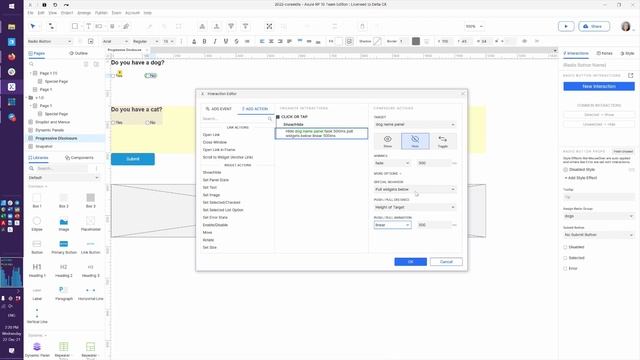
Task: Open Assign Radio Group dogs dropdown
Action: 599,216
